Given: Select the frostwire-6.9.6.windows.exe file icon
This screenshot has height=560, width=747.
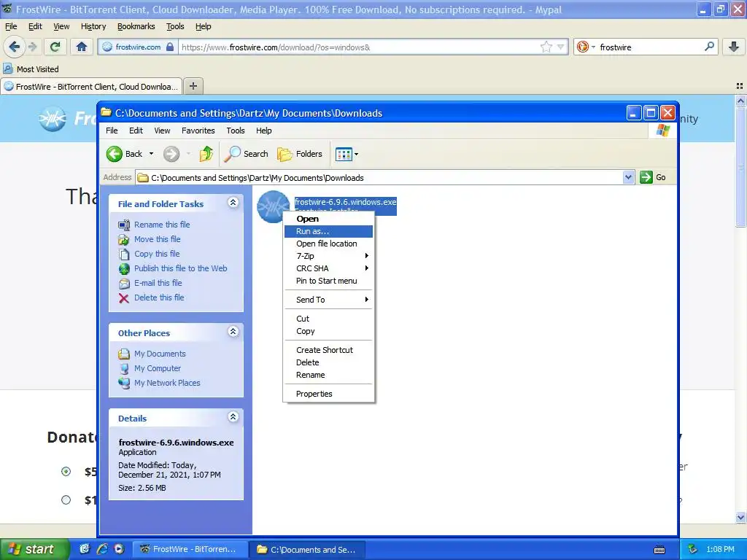Looking at the screenshot, I should point(273,206).
